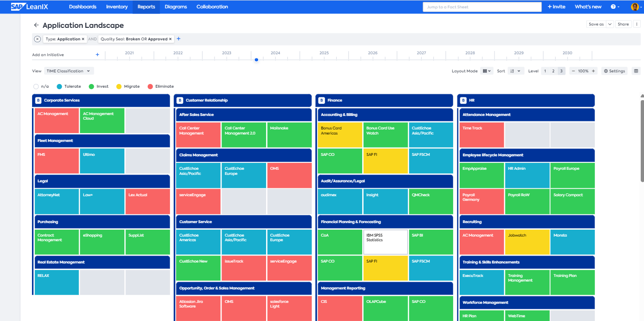Click the Claims Management header
This screenshot has height=321, width=644.
244,155
